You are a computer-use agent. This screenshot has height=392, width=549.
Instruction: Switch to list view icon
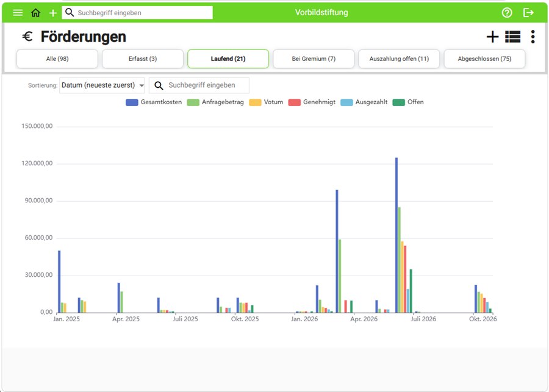click(512, 37)
